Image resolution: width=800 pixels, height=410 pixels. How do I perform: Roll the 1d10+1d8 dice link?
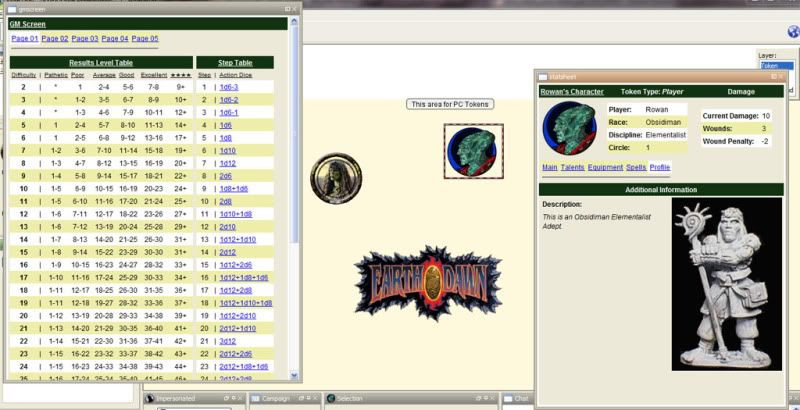tap(236, 214)
